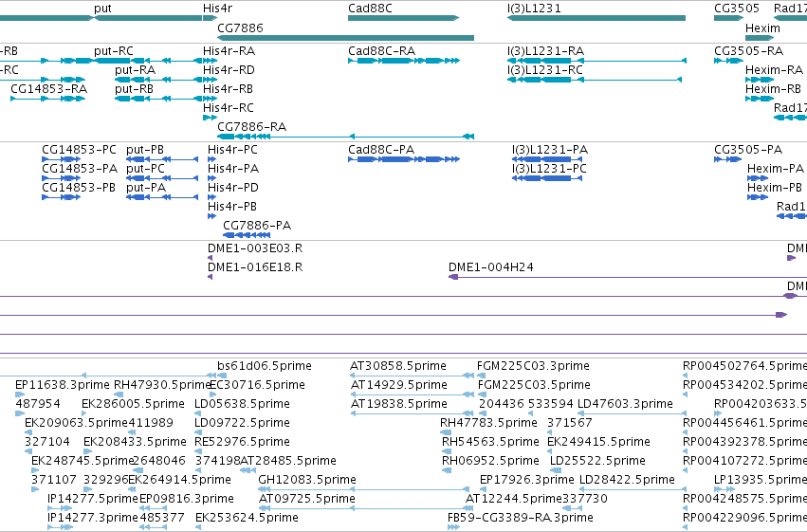Select transcript 'l(3)L1231-RA'
This screenshot has width=807, height=532.
coord(545,51)
